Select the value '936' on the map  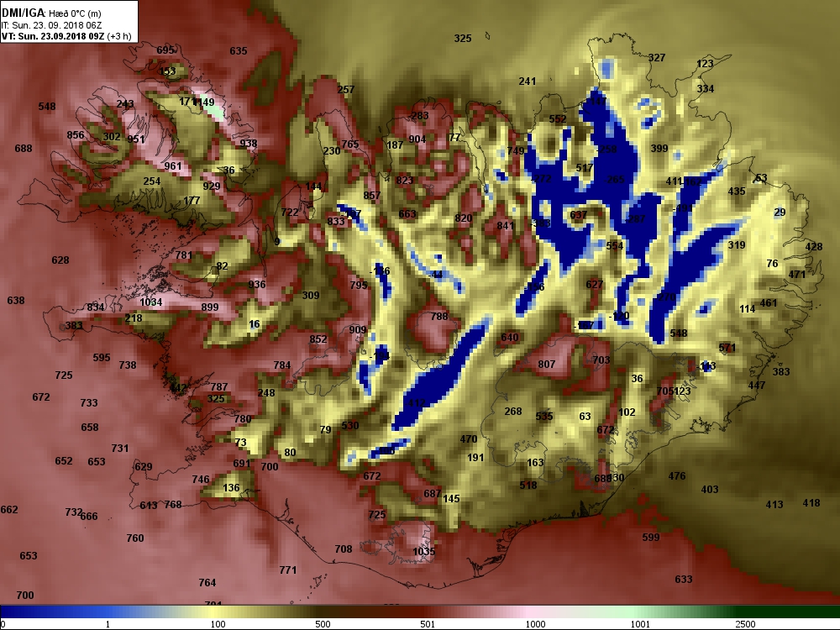256,285
